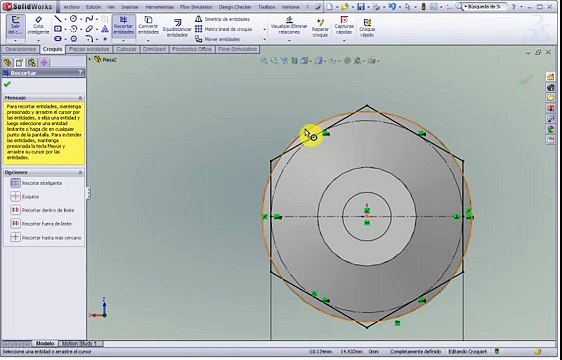The image size is (562, 360).
Task: Switch to the Productos Office tab
Action: click(192, 49)
